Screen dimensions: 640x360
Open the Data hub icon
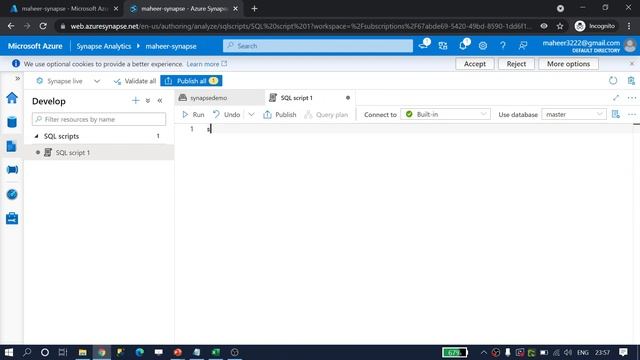pos(12,122)
